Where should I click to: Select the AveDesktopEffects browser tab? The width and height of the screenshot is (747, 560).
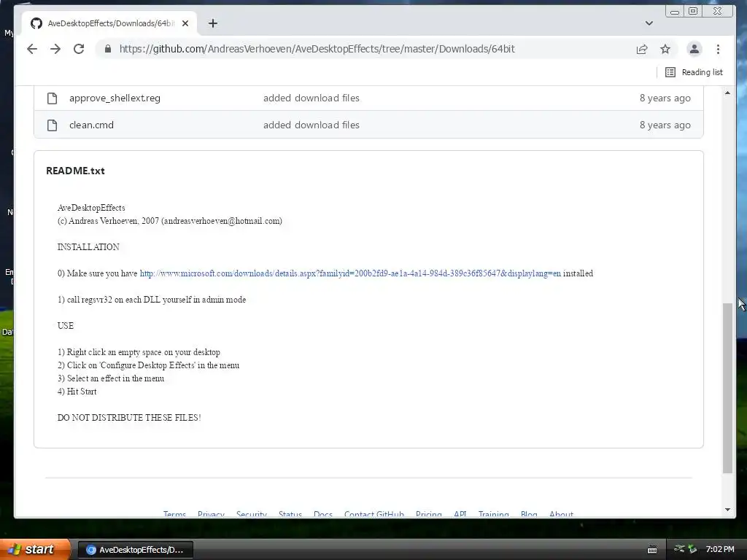(109, 23)
